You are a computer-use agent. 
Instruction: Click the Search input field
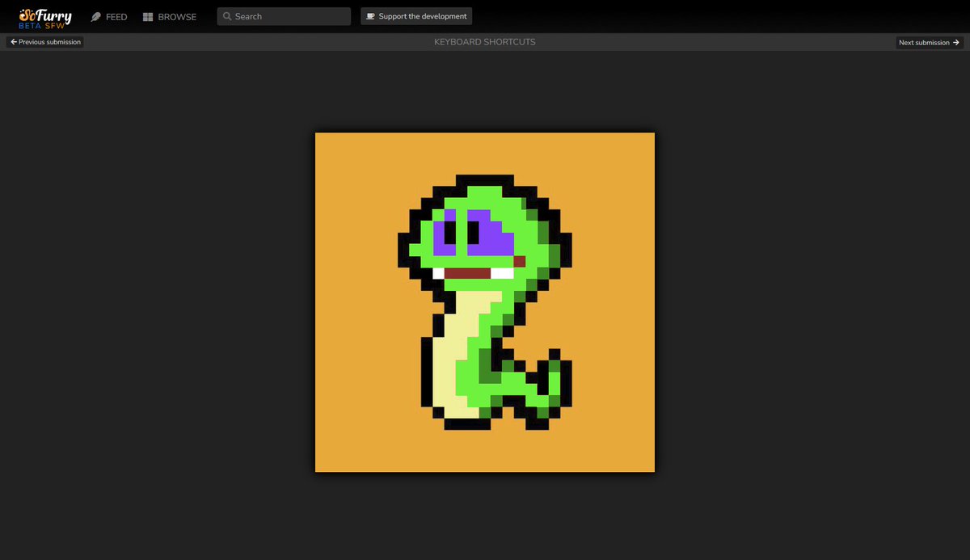pos(284,16)
